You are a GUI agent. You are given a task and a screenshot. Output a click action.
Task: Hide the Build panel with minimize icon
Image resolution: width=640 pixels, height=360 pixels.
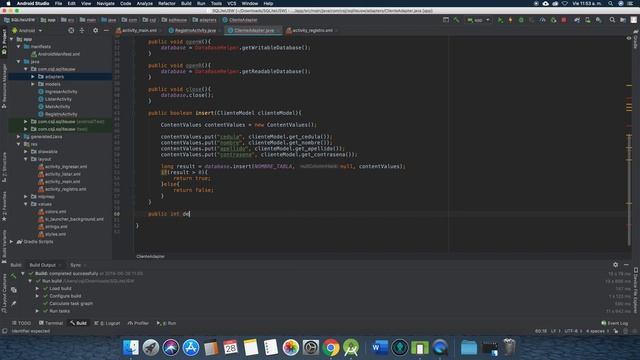[626, 265]
